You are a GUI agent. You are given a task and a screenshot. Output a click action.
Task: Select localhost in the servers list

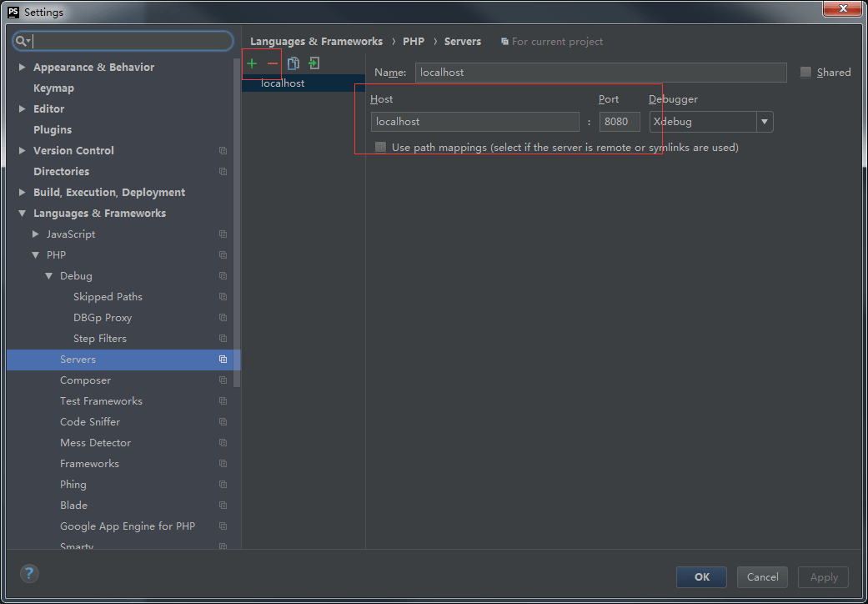coord(304,83)
